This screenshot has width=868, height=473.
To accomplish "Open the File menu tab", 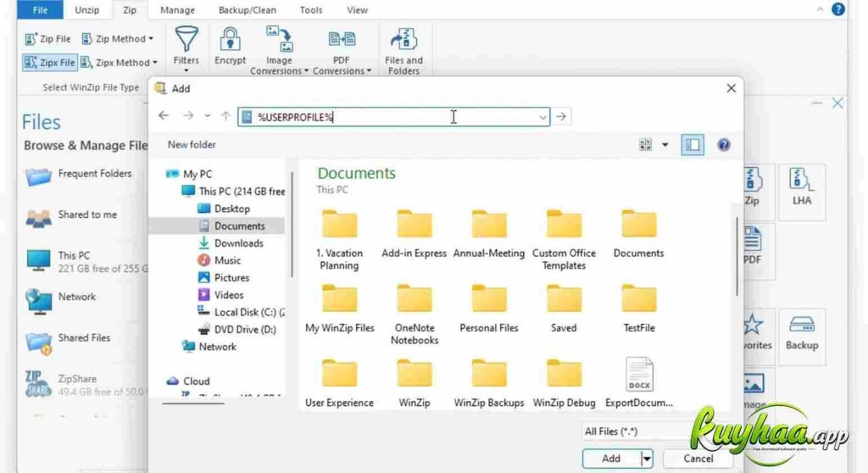I will click(x=40, y=10).
